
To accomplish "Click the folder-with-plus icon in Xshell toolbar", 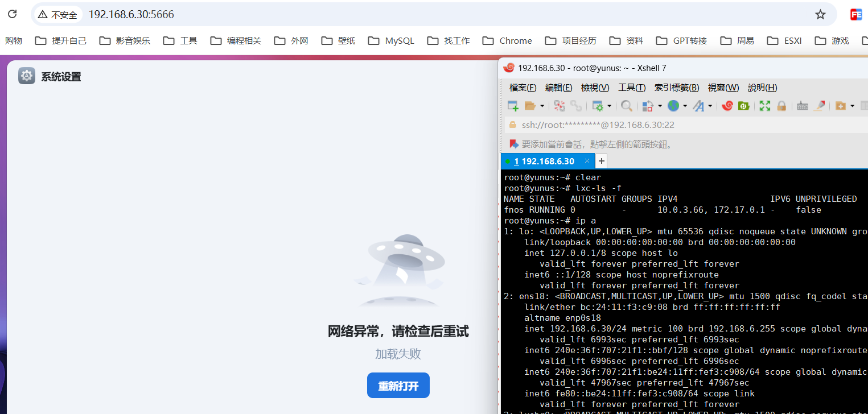I will click(840, 106).
